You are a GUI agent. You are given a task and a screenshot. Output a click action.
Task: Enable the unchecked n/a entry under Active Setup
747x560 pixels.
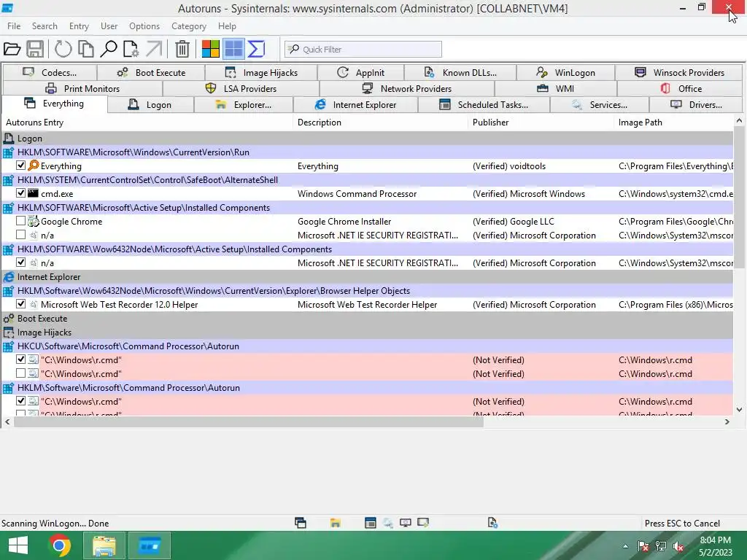pos(20,234)
